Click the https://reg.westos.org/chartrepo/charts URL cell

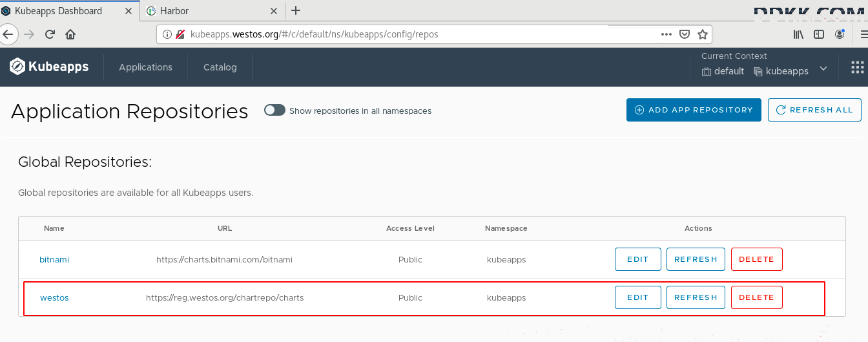pos(225,298)
